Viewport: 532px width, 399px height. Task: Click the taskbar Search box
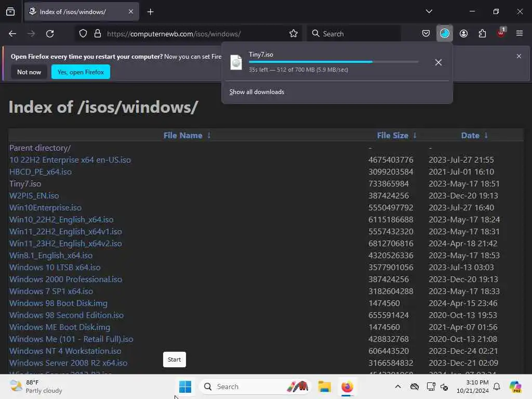[255, 387]
